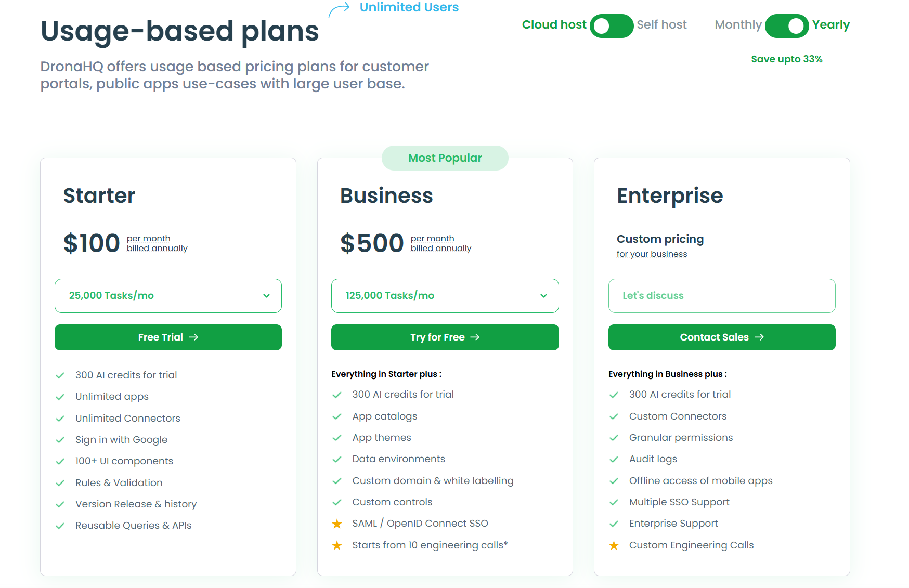Click the Custom Engineering Calls text
909x588 pixels.
pos(691,545)
